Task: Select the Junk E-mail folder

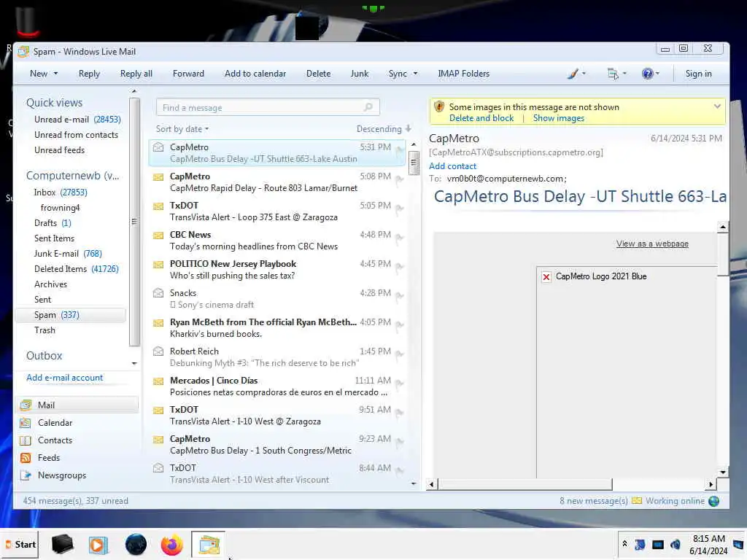Action: click(68, 254)
